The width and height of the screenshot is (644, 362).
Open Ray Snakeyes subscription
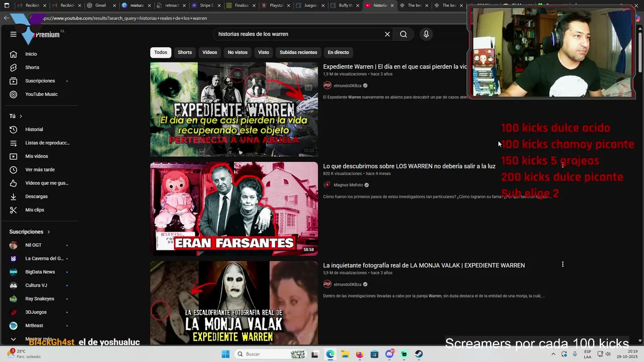coord(39,299)
